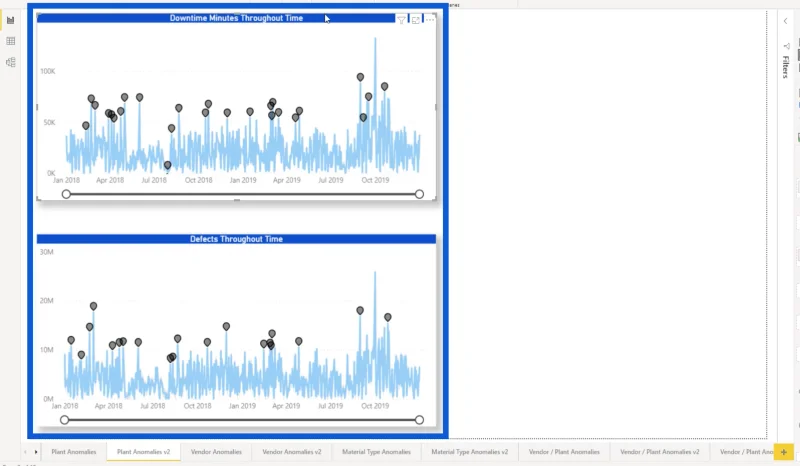Click the Defects Throughout Time title bar
The image size is (800, 466).
pos(236,239)
